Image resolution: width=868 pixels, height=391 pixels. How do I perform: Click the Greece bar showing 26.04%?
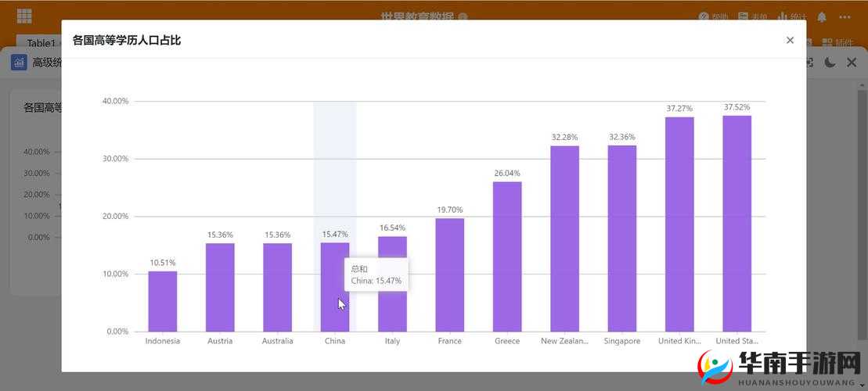coord(507,256)
